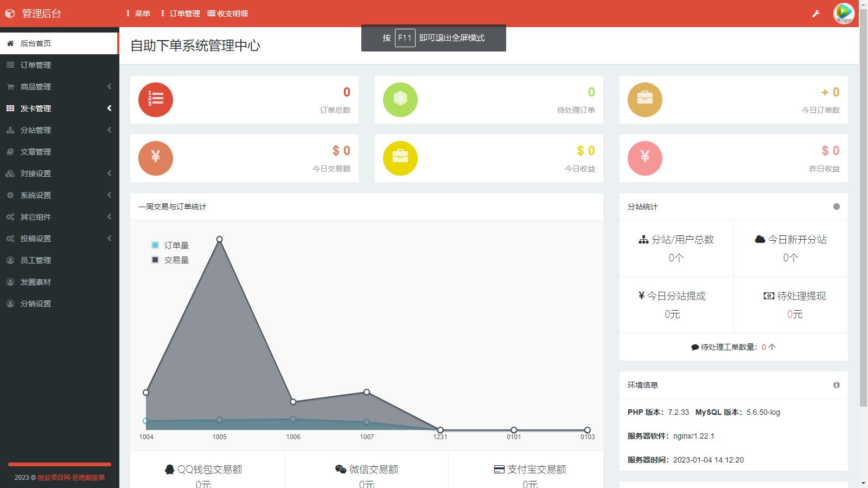868x488 pixels.
Task: Open the 菜单 item in top bar
Action: 138,14
